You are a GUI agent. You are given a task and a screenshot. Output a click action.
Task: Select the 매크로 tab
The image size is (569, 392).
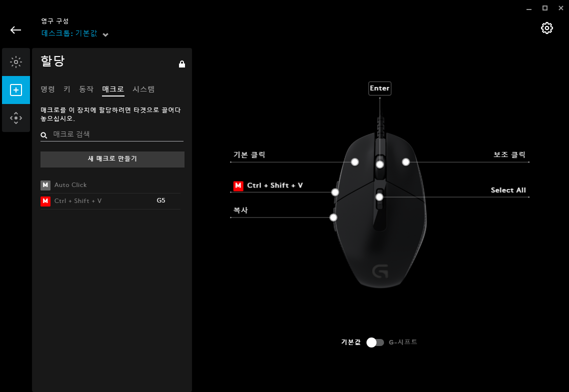pos(113,89)
